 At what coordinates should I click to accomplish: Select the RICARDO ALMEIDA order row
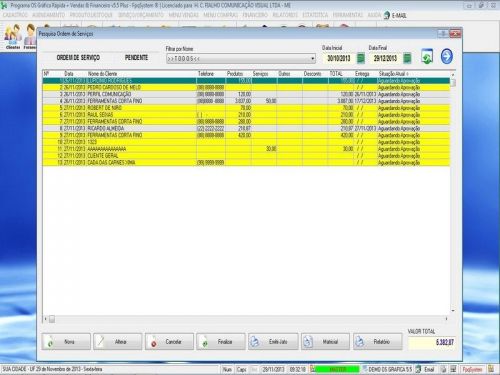click(x=246, y=128)
